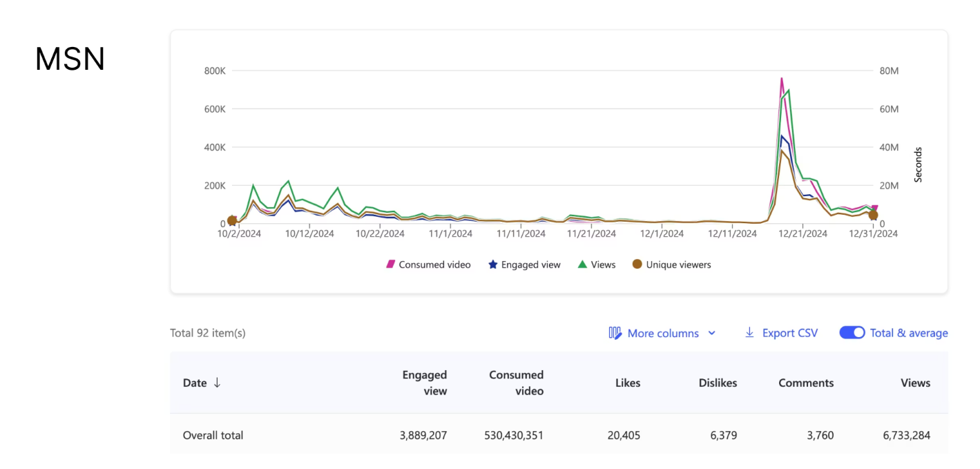
Task: Select the 530,430,351 consumed video total
Action: pyautogui.click(x=514, y=435)
